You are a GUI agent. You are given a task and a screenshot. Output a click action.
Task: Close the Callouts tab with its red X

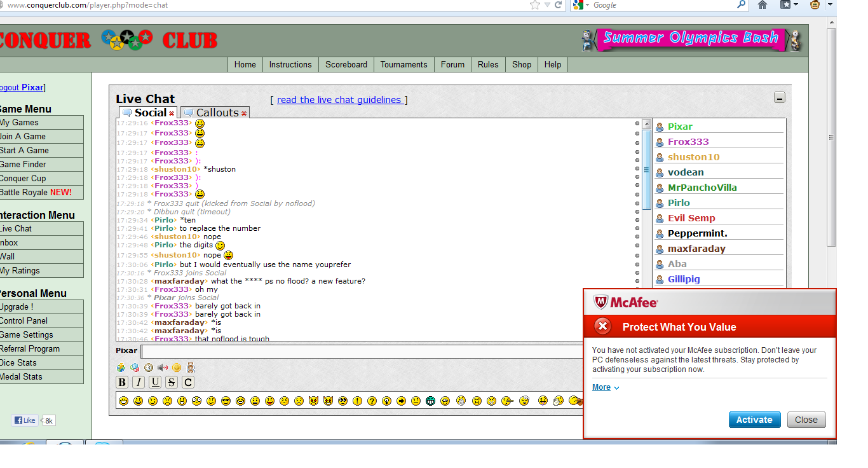(x=243, y=114)
